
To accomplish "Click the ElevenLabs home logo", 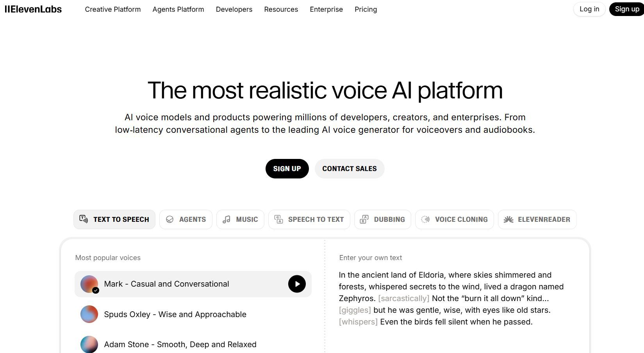I will pyautogui.click(x=33, y=9).
